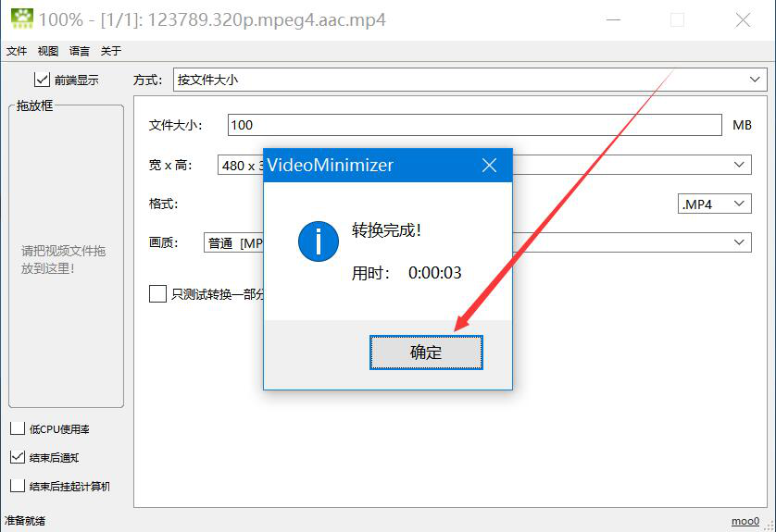Close the VideoMinimizer dialog with X

click(489, 165)
